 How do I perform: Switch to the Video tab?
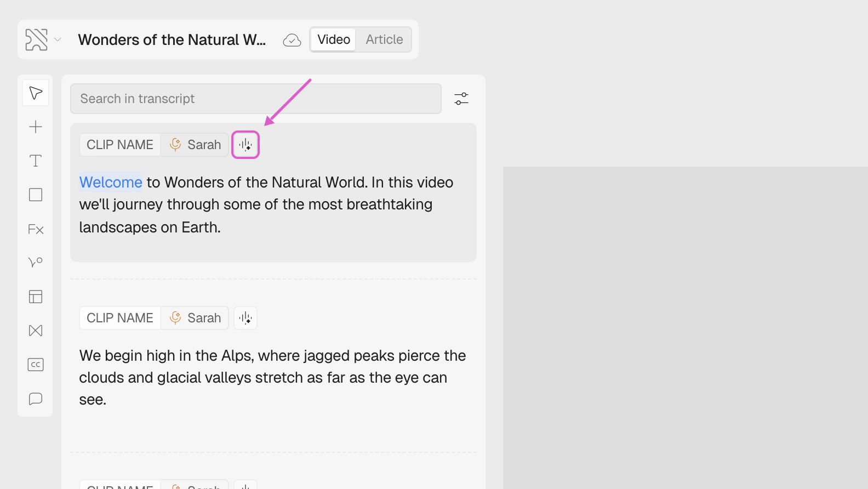(x=334, y=39)
